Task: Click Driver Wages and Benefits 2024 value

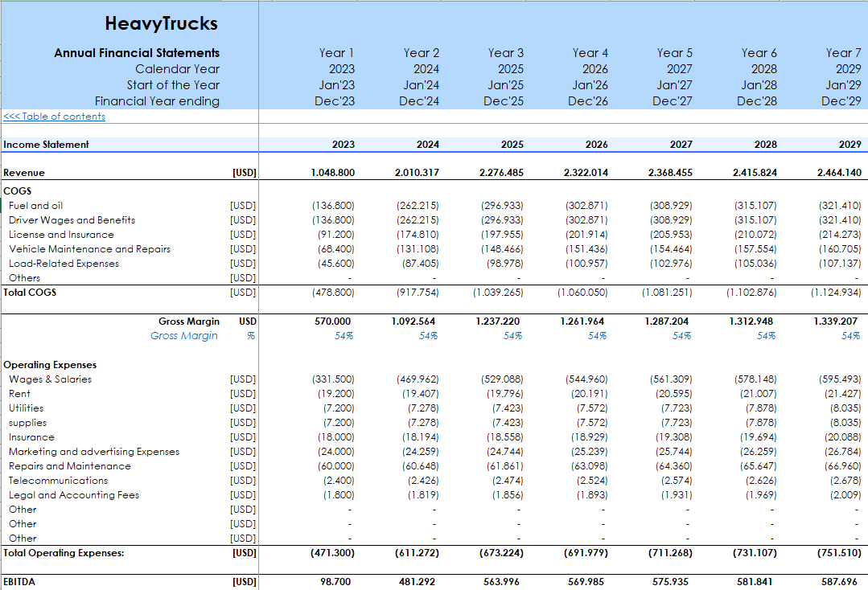Action: coord(417,220)
